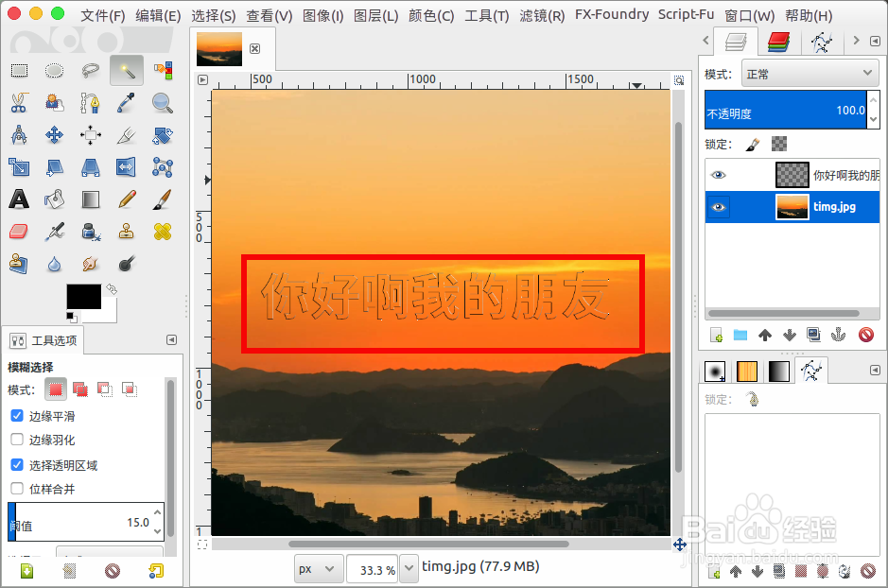Open the 图层(L) layer menu
The image size is (888, 588).
[376, 16]
